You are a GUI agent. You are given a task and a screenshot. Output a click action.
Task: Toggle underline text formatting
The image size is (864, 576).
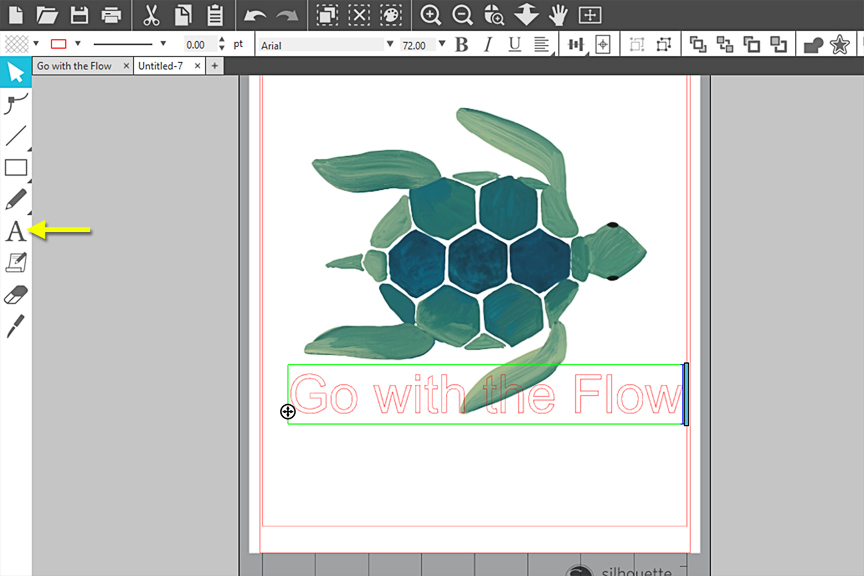pyautogui.click(x=515, y=45)
